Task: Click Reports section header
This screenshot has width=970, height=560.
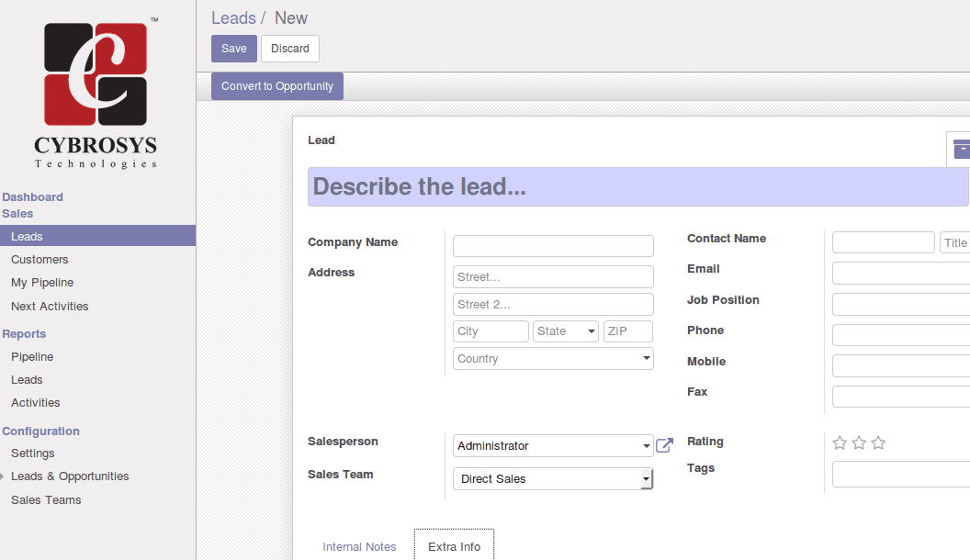Action: pos(24,334)
